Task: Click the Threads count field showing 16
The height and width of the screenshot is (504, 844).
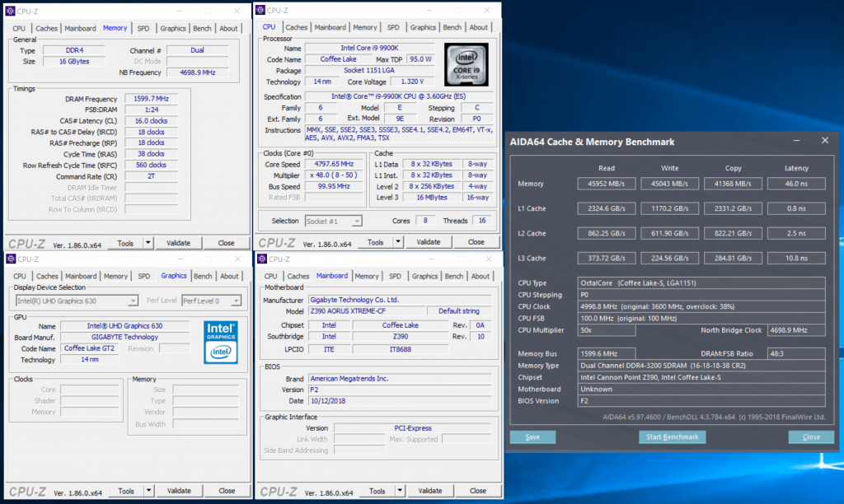Action: click(x=482, y=221)
